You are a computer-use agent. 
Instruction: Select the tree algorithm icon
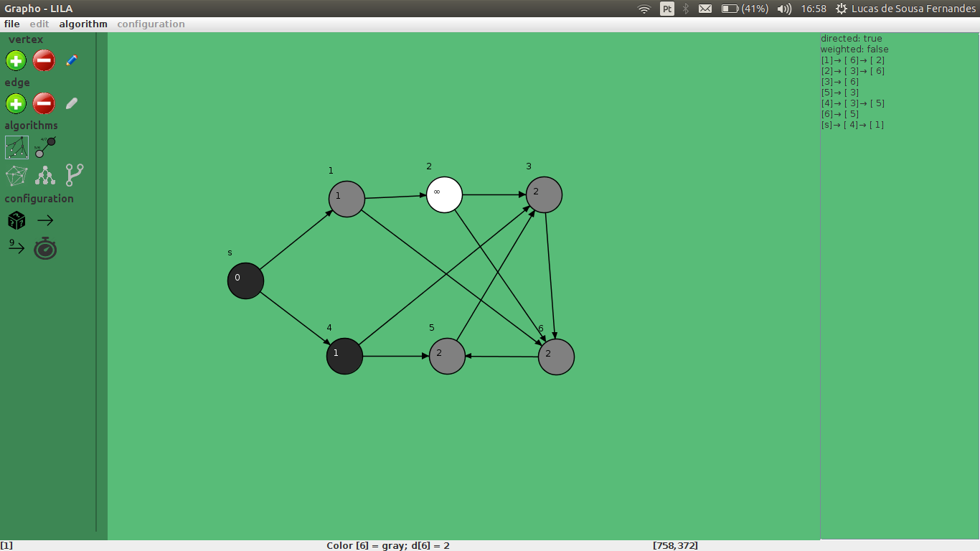(x=44, y=175)
